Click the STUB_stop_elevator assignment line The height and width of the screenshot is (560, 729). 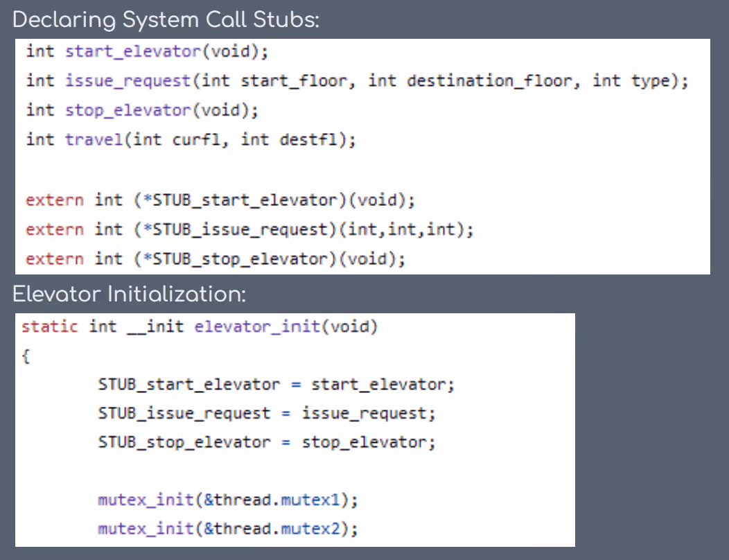tap(267, 443)
